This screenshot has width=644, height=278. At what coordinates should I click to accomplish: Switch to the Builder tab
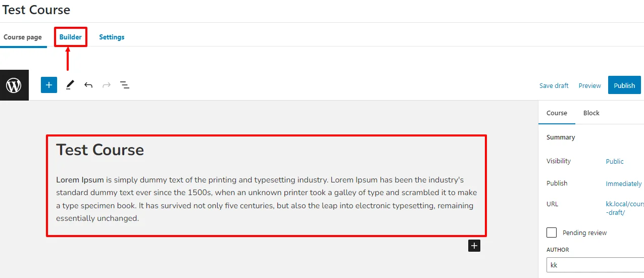[71, 37]
